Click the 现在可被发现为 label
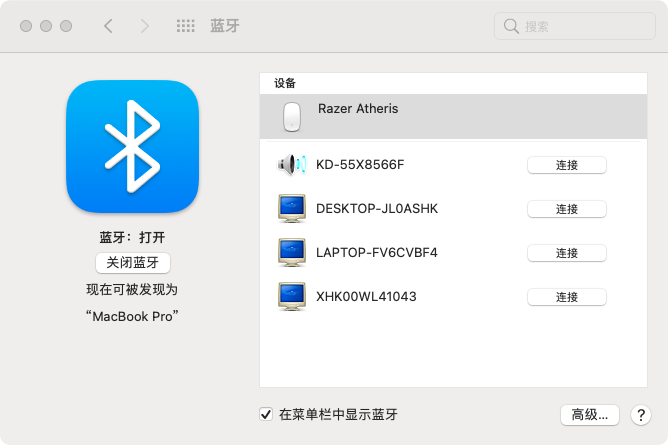668x445 pixels. pos(132,290)
